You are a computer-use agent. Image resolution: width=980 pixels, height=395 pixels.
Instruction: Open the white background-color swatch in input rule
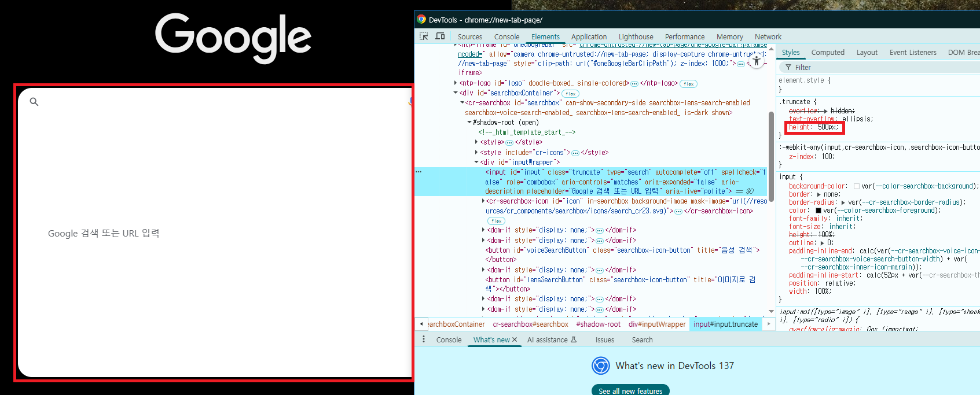click(x=856, y=186)
